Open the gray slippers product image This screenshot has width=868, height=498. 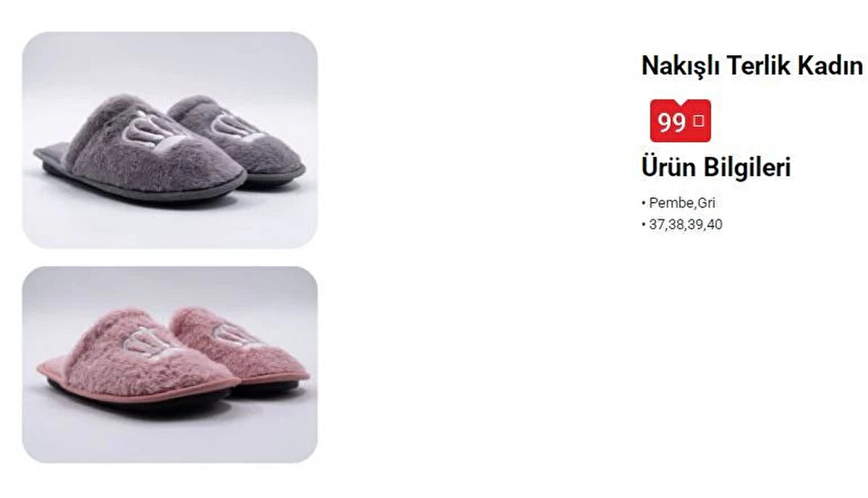(x=169, y=140)
